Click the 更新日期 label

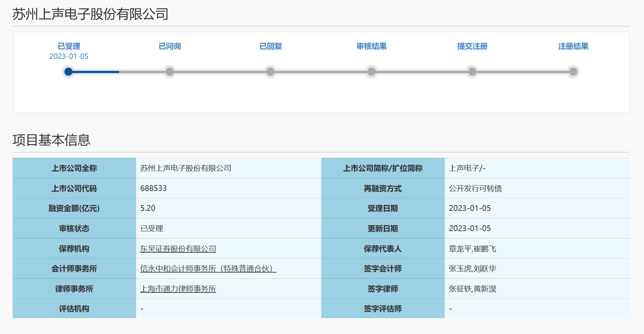pos(383,229)
